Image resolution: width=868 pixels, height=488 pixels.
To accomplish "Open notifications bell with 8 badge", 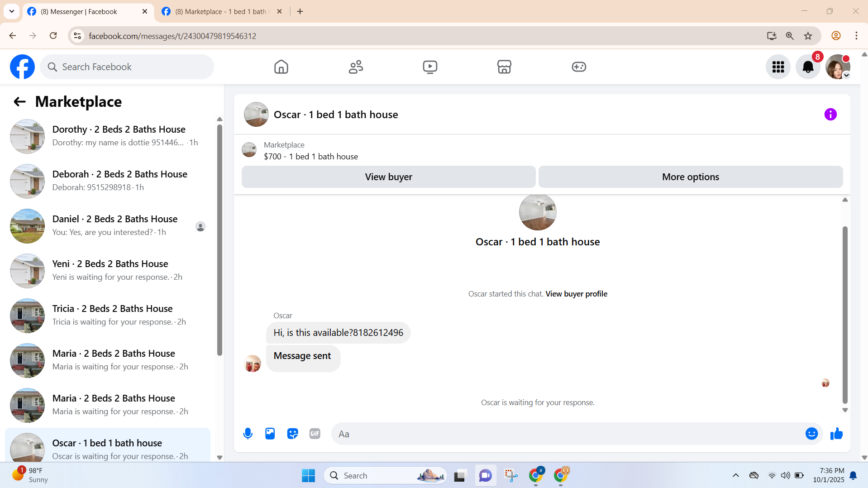I will click(x=808, y=67).
